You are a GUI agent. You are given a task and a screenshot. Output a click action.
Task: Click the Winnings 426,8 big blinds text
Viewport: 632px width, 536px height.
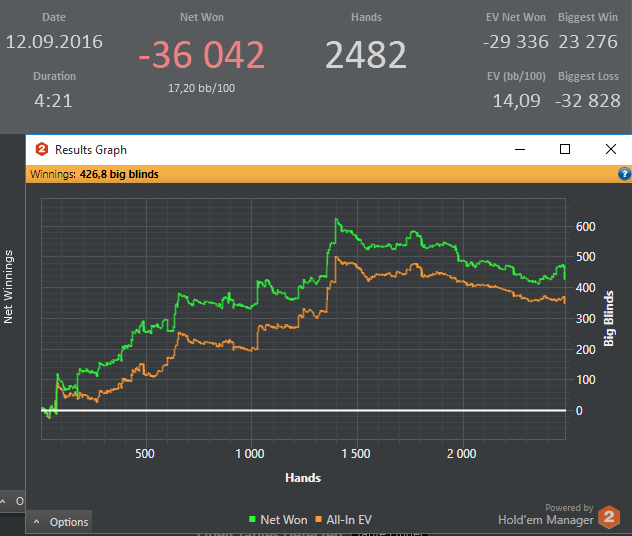(94, 174)
